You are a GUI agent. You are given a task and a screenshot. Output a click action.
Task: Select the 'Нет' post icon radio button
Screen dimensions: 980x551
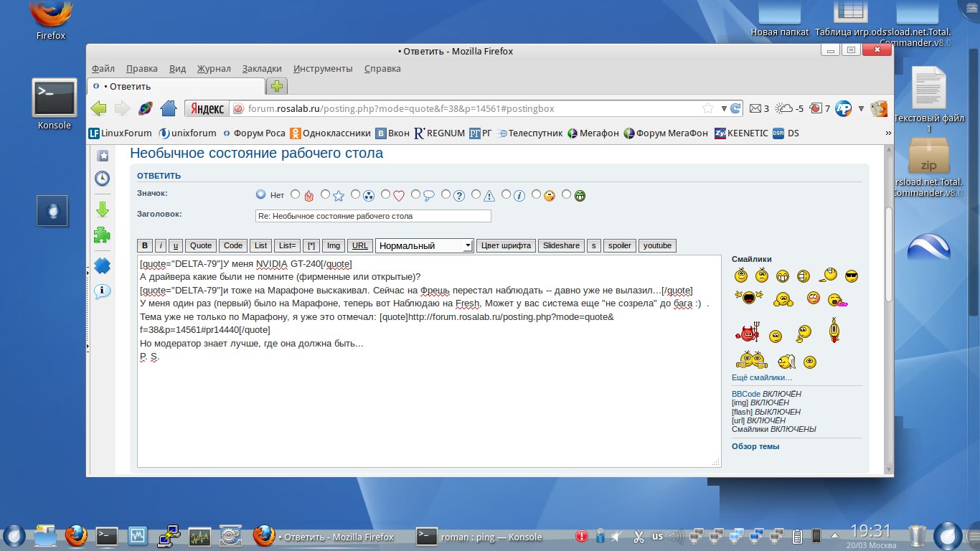260,194
